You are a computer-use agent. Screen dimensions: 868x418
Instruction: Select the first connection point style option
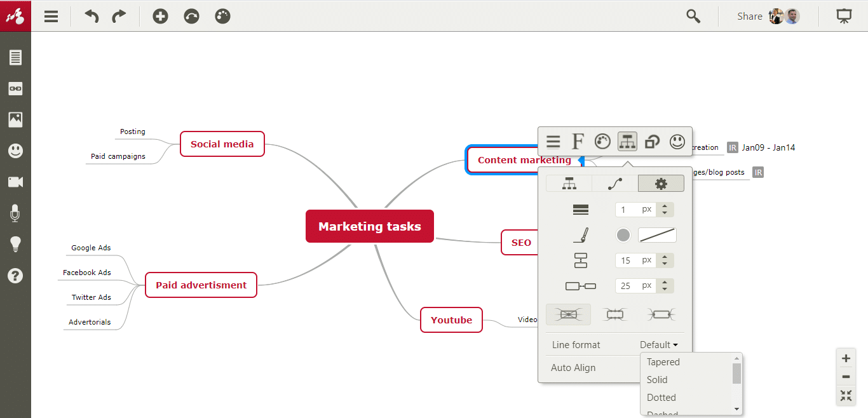click(x=568, y=314)
